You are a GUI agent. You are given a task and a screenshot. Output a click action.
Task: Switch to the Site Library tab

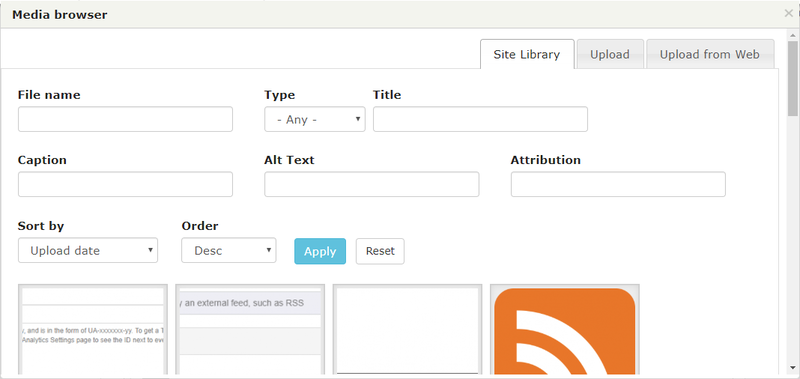coord(527,54)
